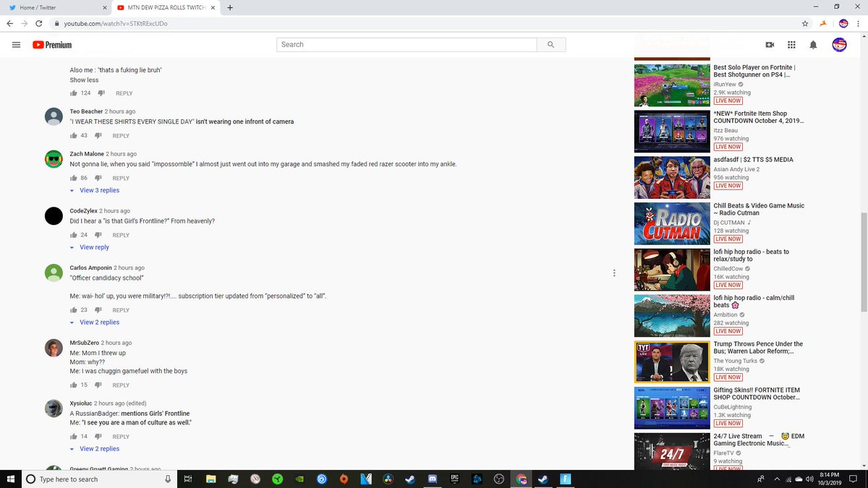Open the notifications bell

(813, 45)
